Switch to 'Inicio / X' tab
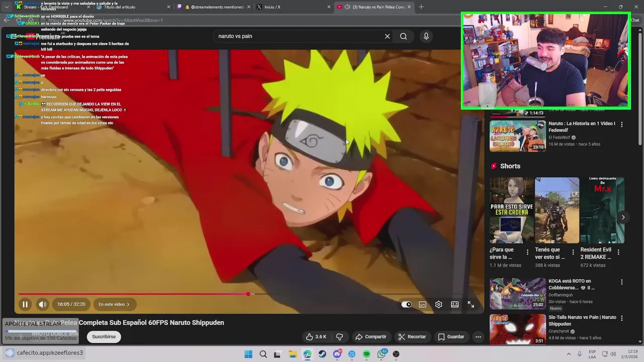 tap(293, 7)
